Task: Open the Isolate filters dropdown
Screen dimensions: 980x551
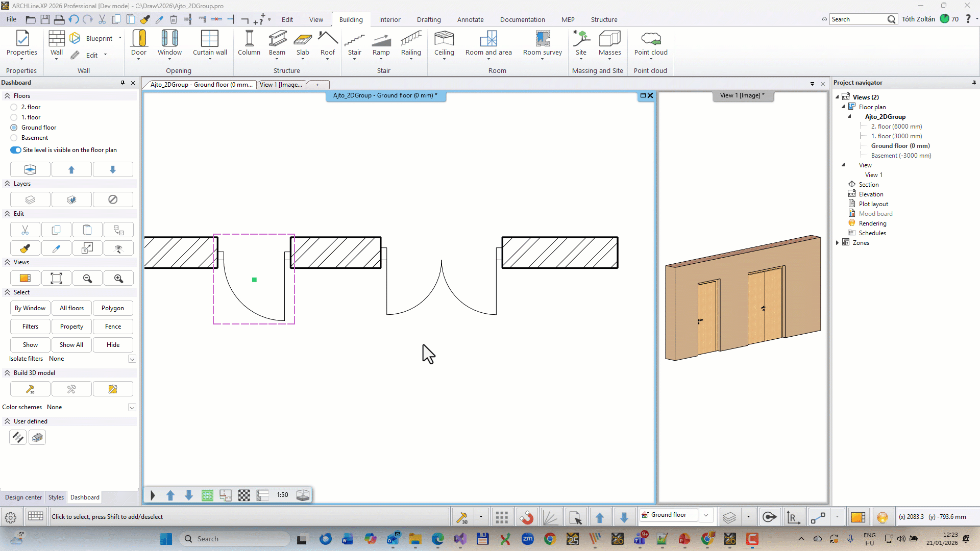Action: point(132,359)
